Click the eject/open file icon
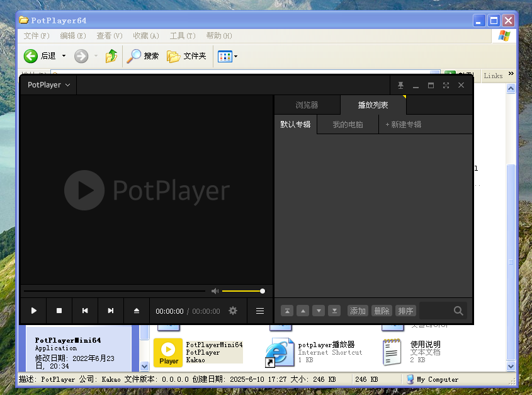 pyautogui.click(x=137, y=311)
